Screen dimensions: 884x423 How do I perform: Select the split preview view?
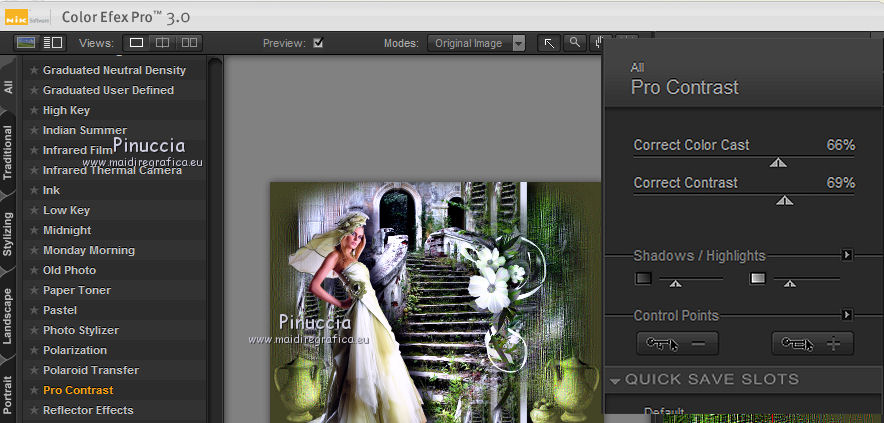(x=162, y=43)
